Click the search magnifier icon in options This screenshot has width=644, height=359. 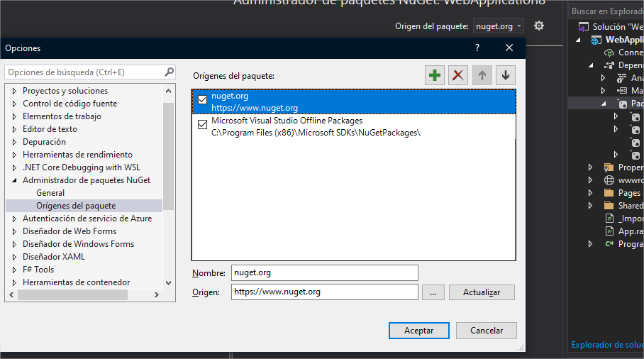click(x=169, y=72)
